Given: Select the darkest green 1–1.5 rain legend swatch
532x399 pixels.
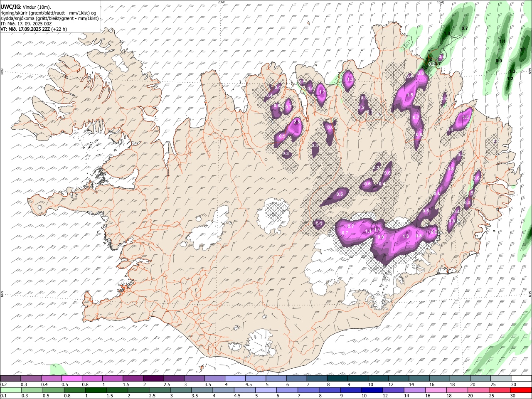Looking at the screenshot, I should (x=96, y=390).
